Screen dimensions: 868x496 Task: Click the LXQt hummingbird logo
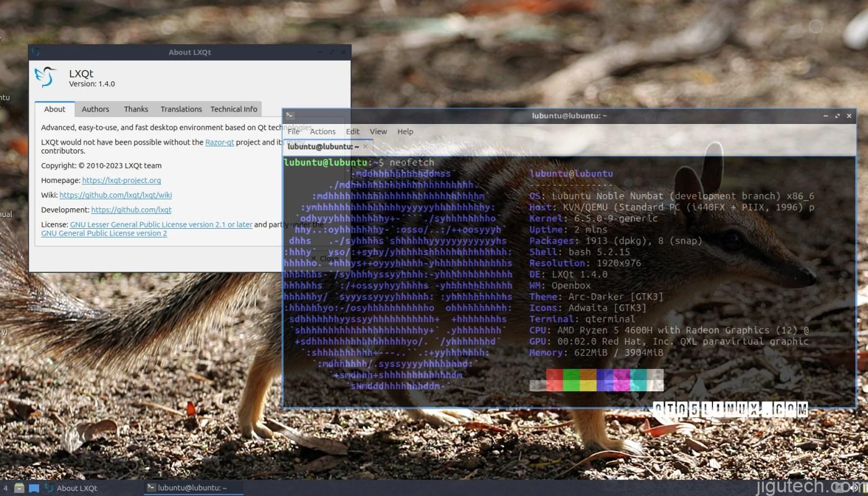(x=45, y=77)
